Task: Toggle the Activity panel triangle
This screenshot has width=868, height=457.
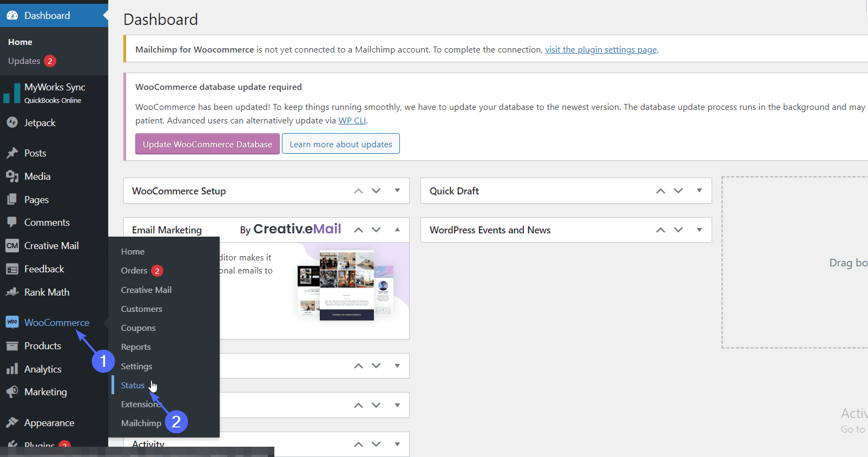Action: coord(397,445)
